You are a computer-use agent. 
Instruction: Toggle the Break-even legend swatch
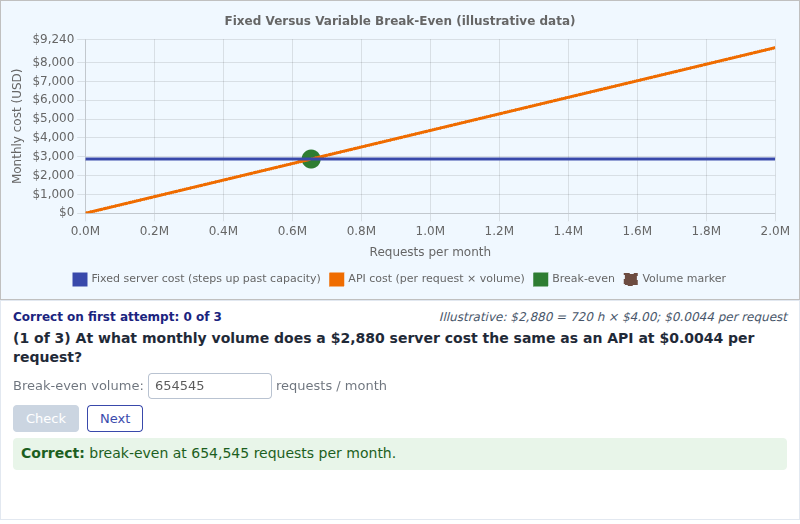(541, 279)
